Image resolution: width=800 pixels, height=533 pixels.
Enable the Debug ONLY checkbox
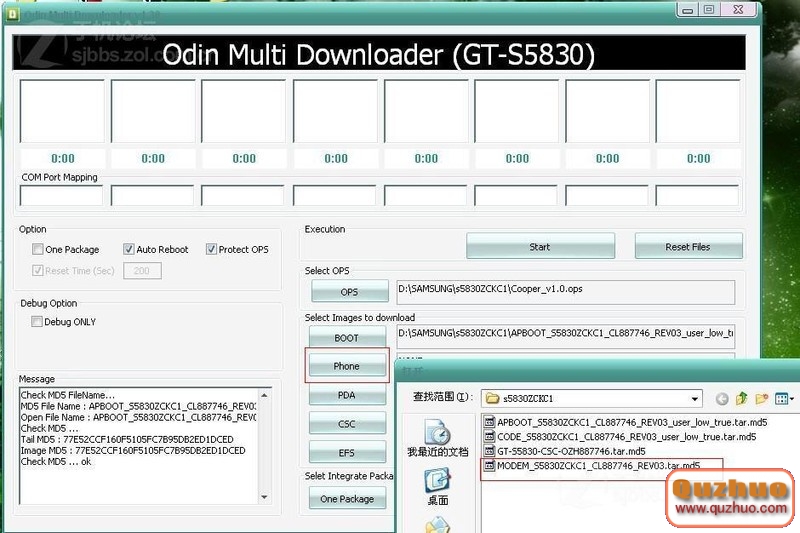pyautogui.click(x=37, y=321)
